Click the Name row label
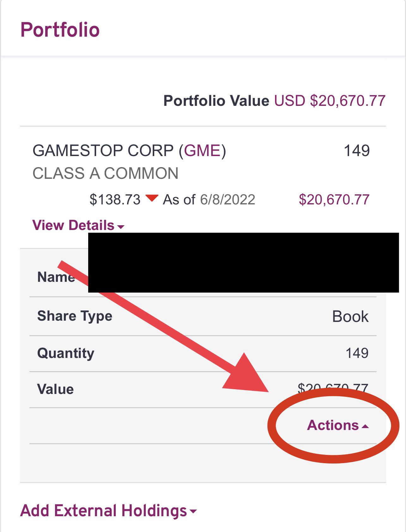 (56, 277)
